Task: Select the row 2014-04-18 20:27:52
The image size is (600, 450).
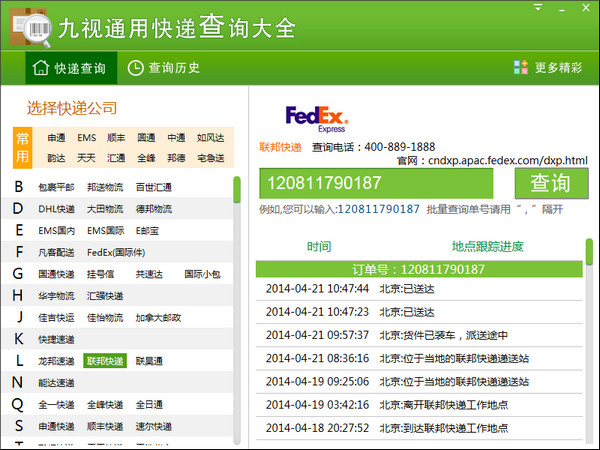Action: click(x=419, y=428)
